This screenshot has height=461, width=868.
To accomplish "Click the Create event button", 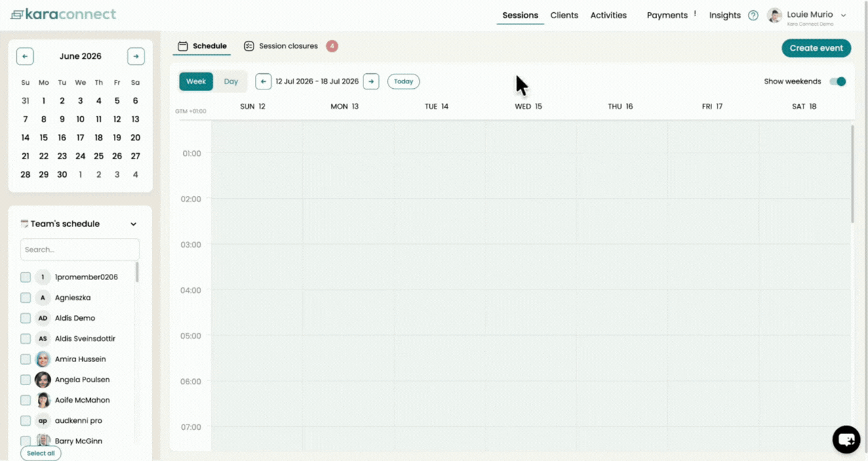I will click(816, 48).
